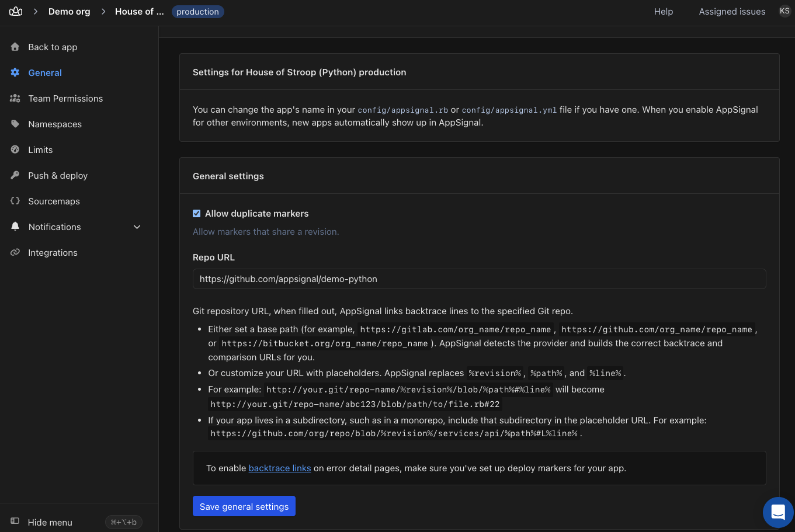Open the KS user avatar menu

(x=784, y=11)
